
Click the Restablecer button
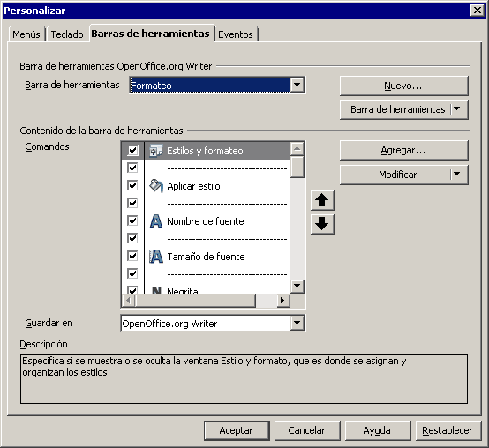(x=448, y=430)
